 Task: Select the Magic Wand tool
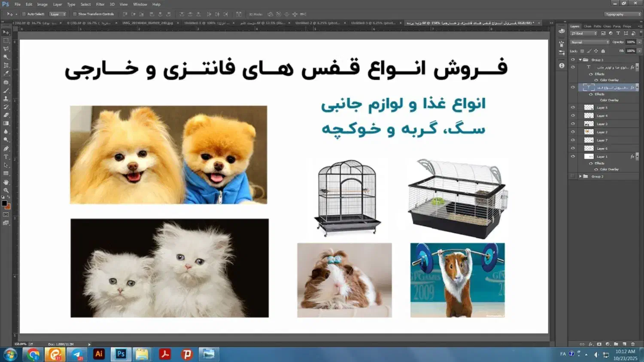[6, 57]
